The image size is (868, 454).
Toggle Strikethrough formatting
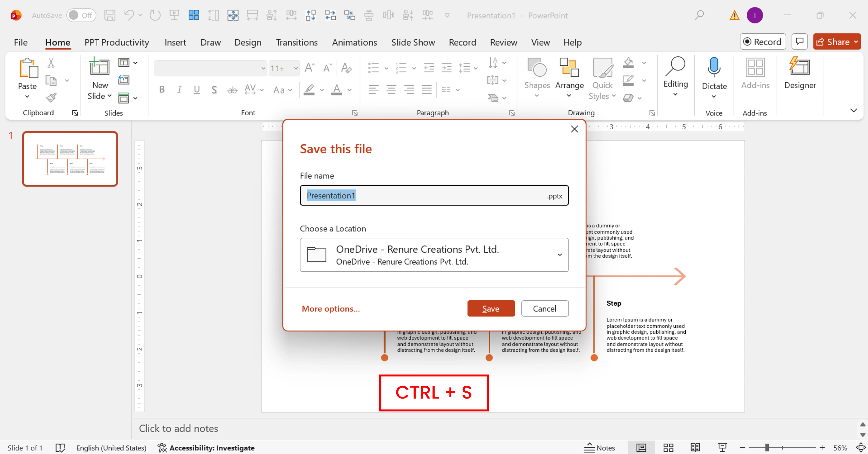click(x=232, y=90)
